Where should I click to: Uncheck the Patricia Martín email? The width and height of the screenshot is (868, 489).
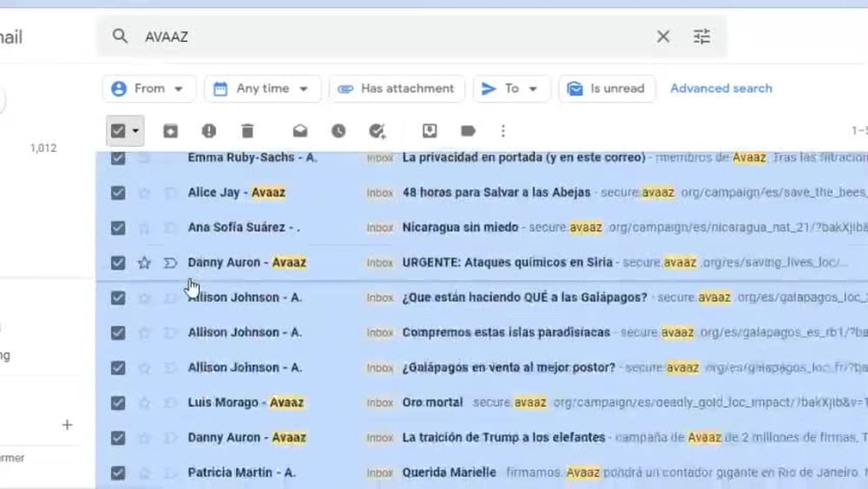(118, 473)
